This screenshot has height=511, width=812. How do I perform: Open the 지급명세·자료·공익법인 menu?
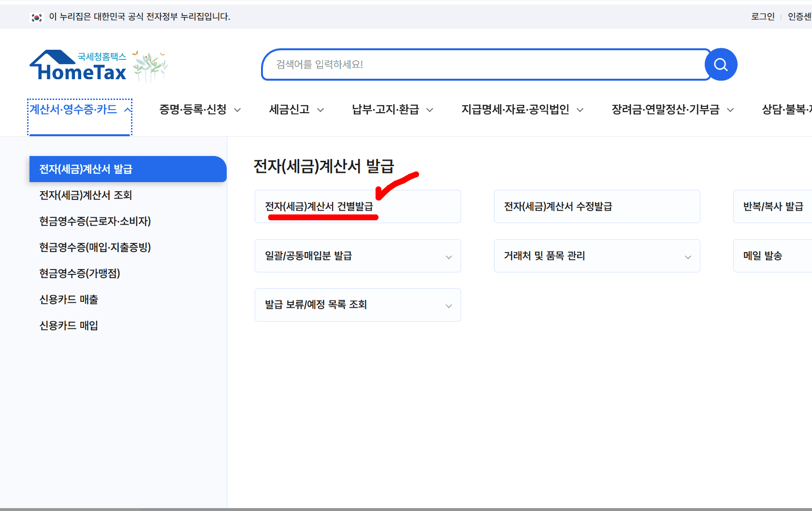point(522,110)
